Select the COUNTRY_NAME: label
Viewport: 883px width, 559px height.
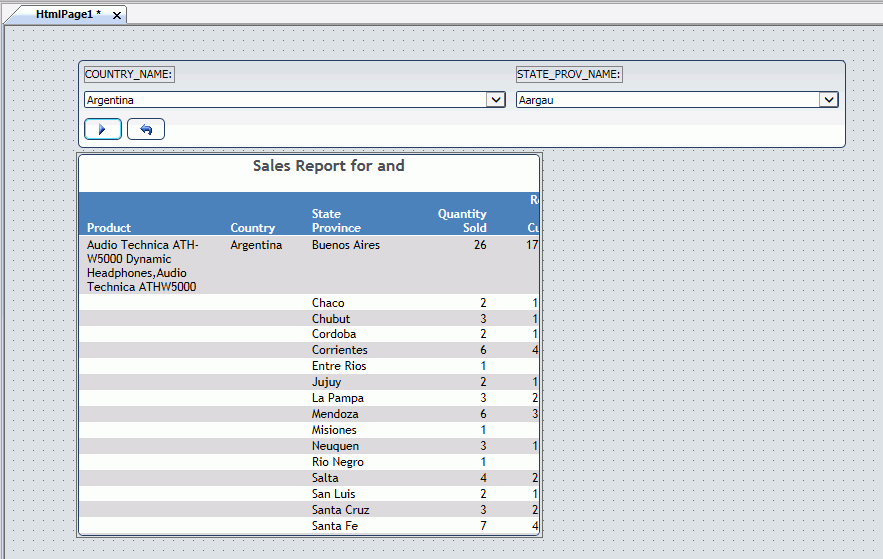pos(129,74)
